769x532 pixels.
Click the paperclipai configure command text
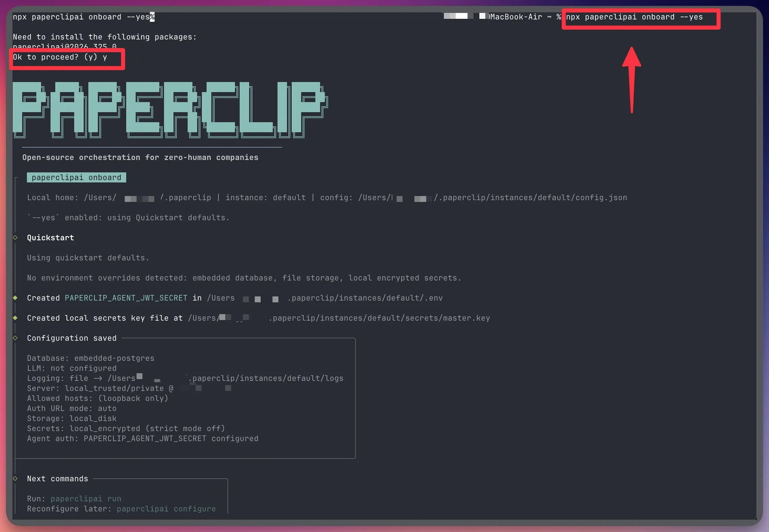pyautogui.click(x=166, y=509)
